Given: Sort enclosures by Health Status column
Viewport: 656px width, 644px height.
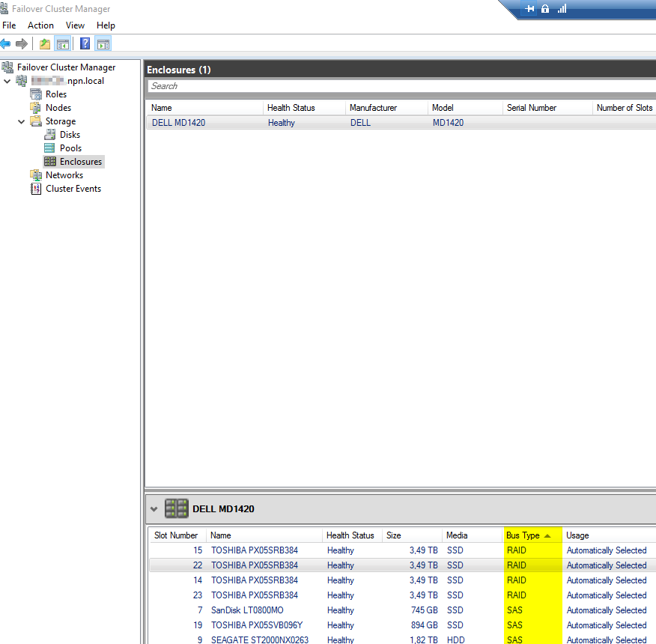Looking at the screenshot, I should tap(291, 108).
